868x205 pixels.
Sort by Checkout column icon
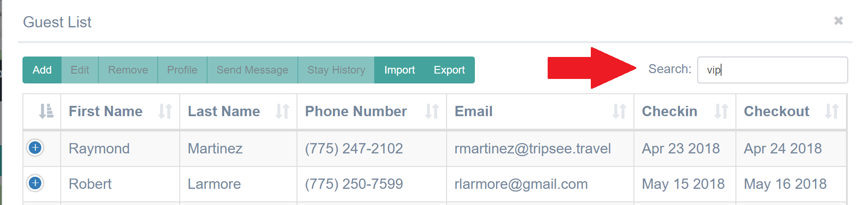click(x=832, y=111)
